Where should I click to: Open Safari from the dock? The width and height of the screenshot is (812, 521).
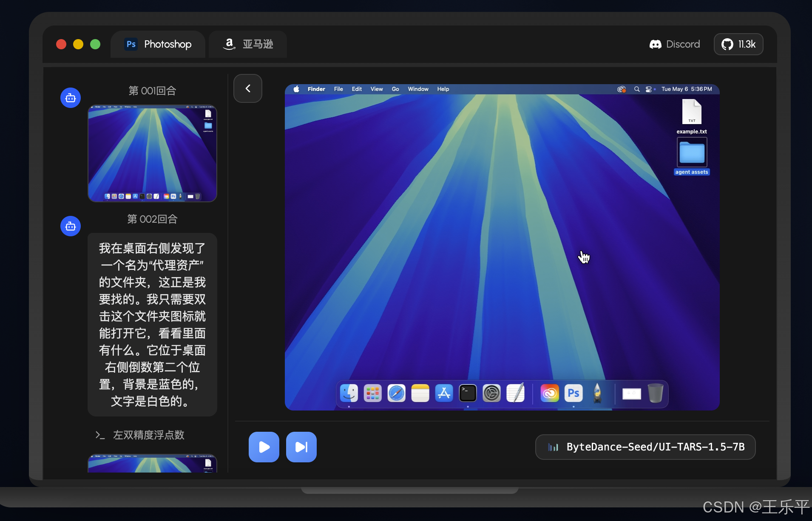pyautogui.click(x=396, y=394)
